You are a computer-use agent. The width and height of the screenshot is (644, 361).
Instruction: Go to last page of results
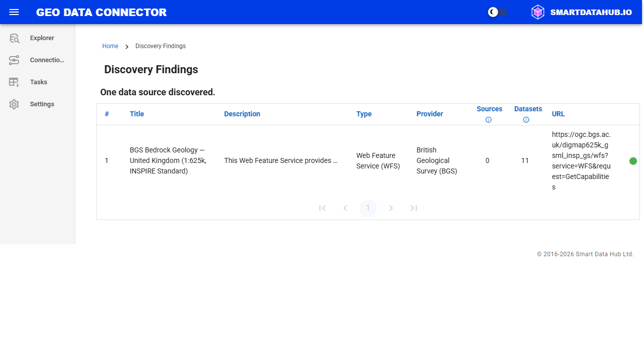[414, 208]
